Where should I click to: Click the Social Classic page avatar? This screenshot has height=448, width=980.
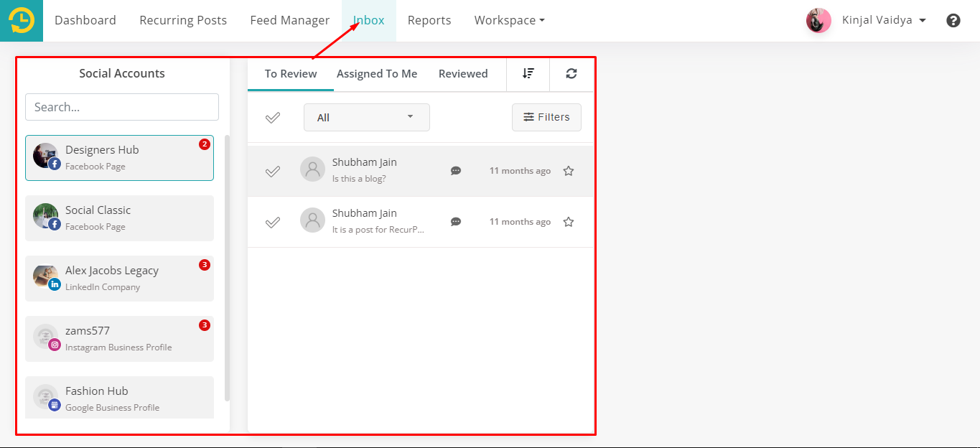[46, 216]
